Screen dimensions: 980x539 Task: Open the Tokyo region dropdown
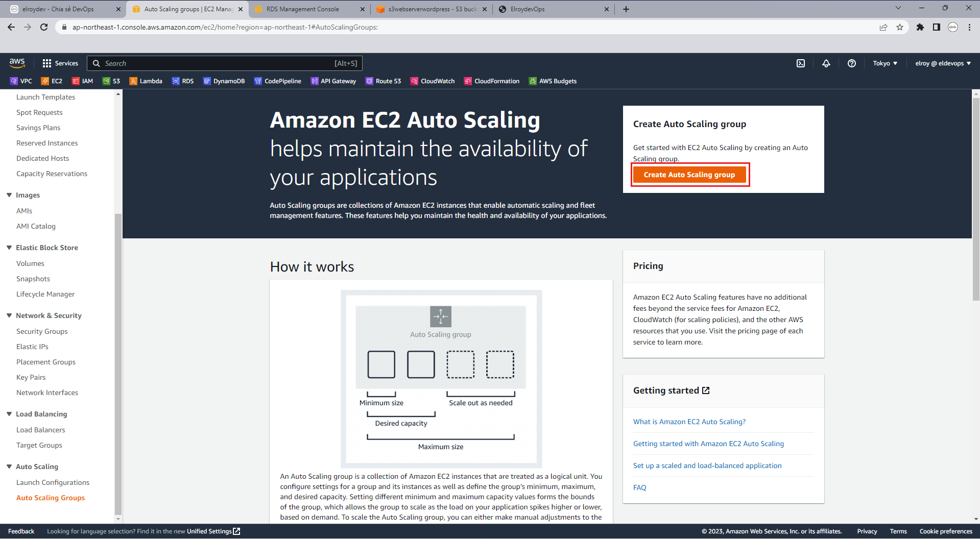[x=885, y=63]
